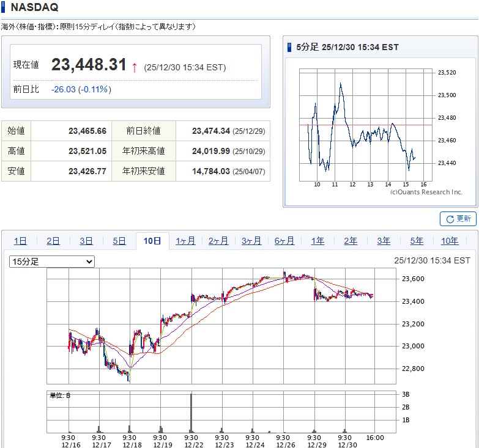The height and width of the screenshot is (448, 479).
Task: Select the 3年 period tab
Action: (384, 241)
